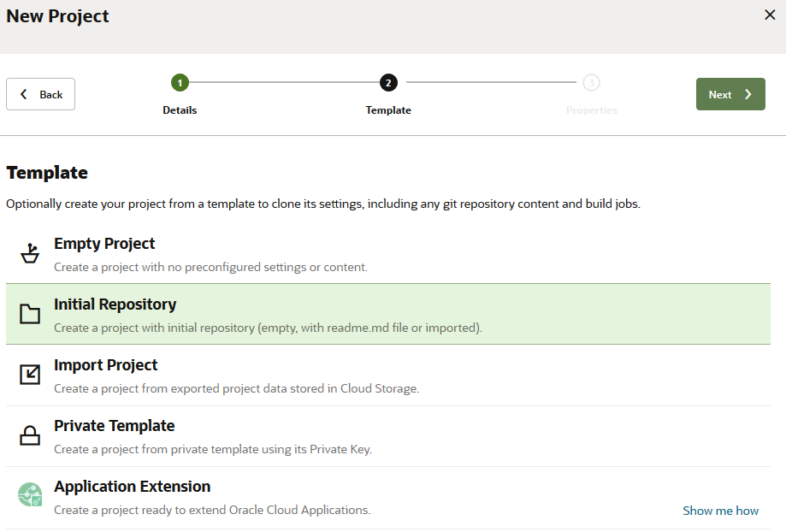
Task: Click the Back button
Action: (40, 94)
